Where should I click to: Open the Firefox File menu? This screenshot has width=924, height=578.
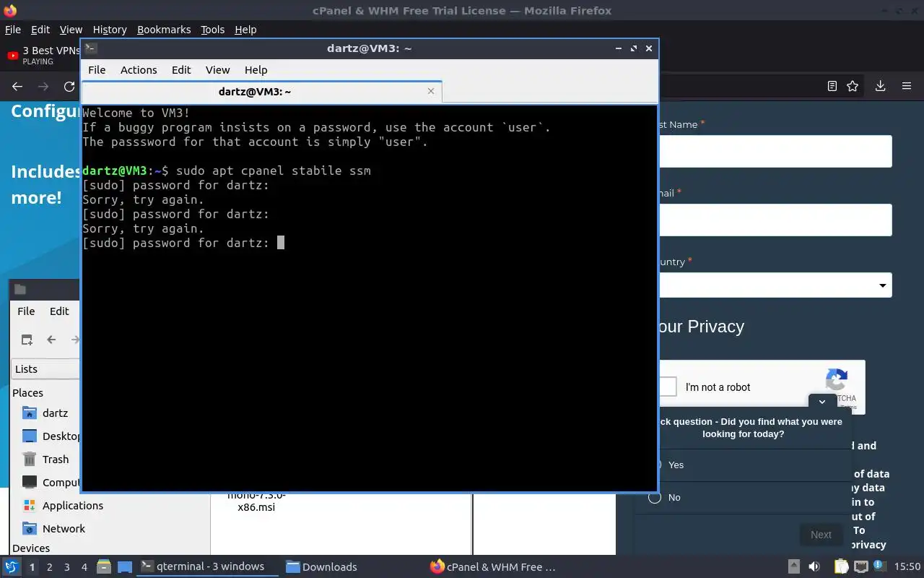[13, 30]
